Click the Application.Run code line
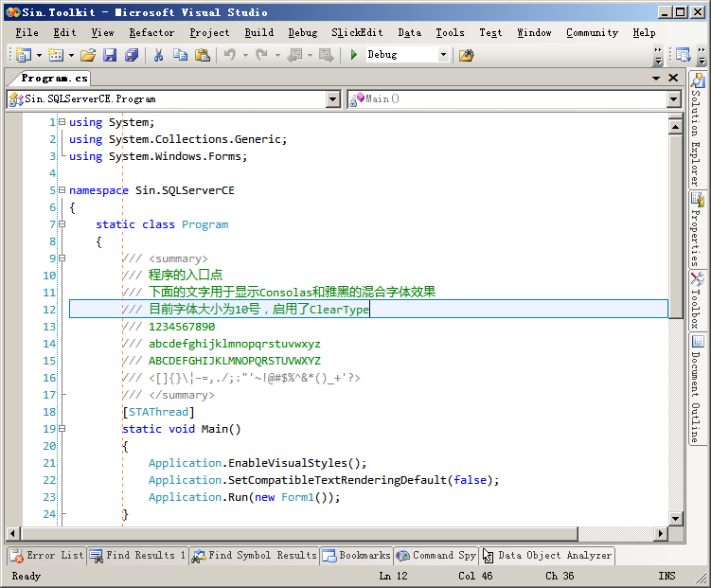The height and width of the screenshot is (588, 711). coord(244,497)
